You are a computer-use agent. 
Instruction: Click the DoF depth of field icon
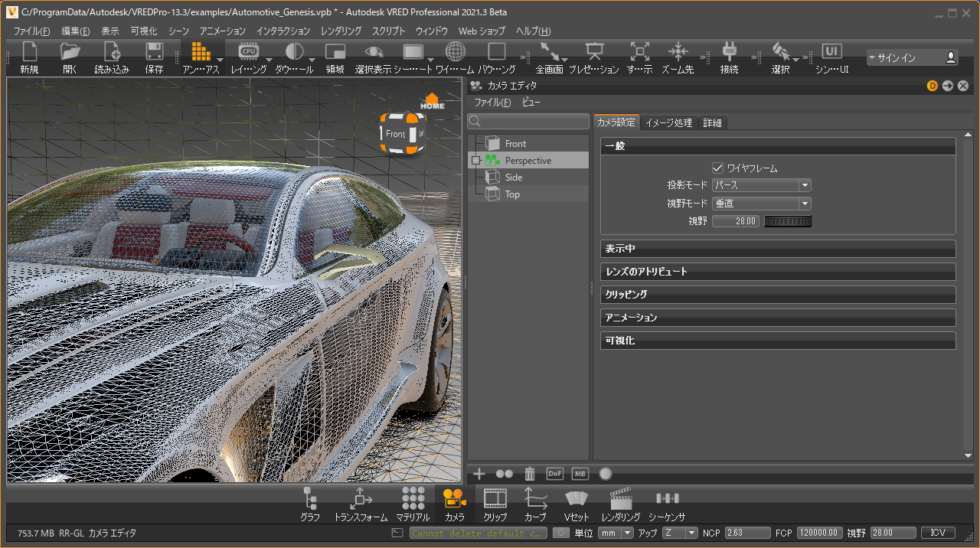point(555,474)
